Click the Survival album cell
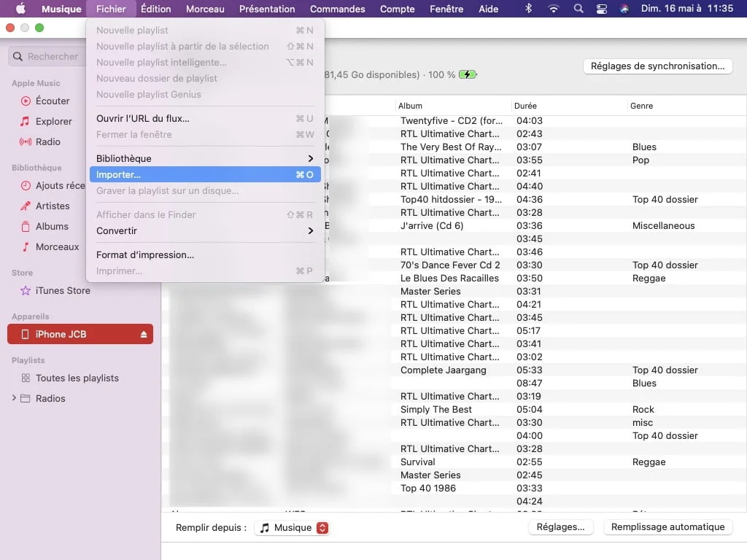 point(418,462)
